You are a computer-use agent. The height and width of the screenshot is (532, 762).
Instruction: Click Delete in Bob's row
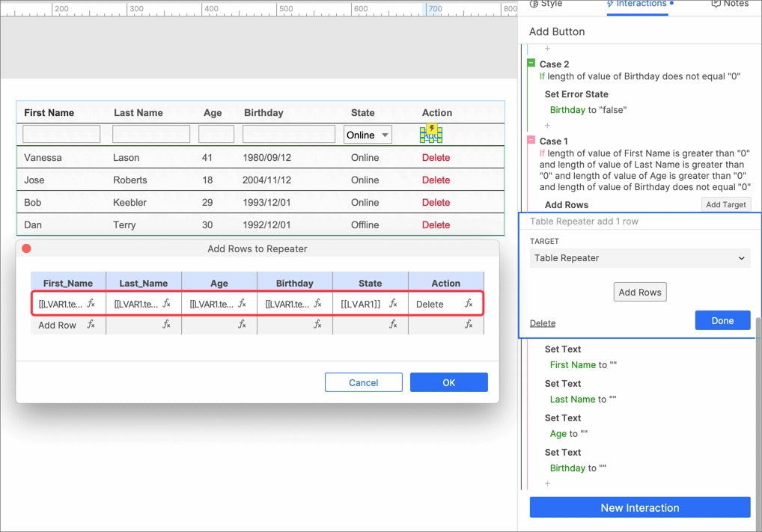436,202
